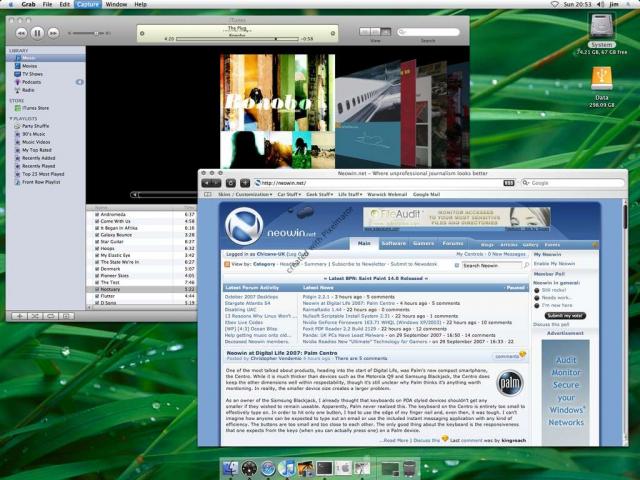The width and height of the screenshot is (640, 480).
Task: Uncheck the Come With Us checkbox
Action: [97, 221]
